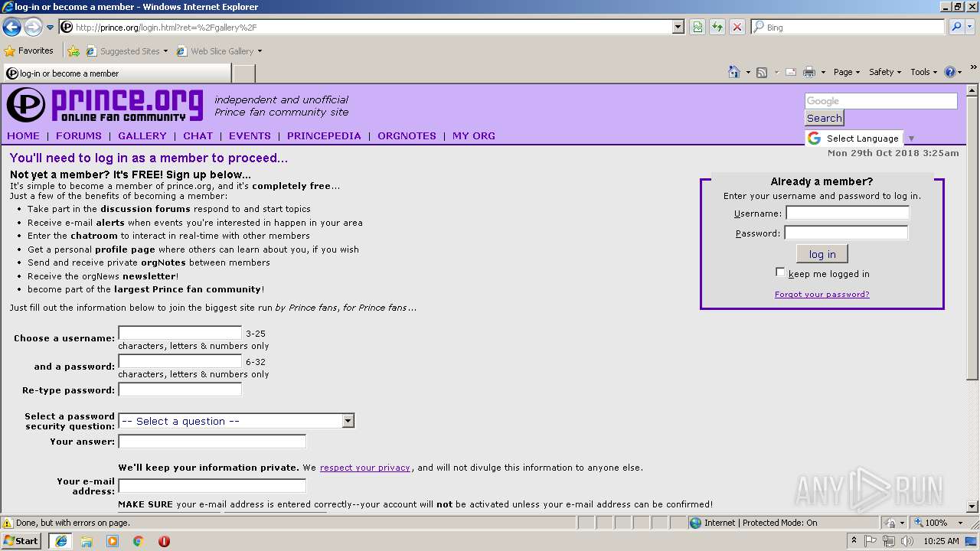Click the log in button

[822, 254]
